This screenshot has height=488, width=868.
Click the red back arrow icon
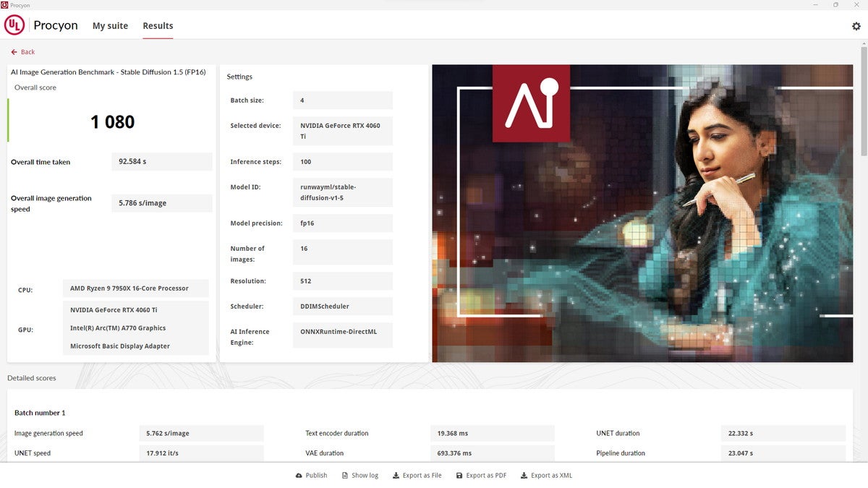coord(12,51)
